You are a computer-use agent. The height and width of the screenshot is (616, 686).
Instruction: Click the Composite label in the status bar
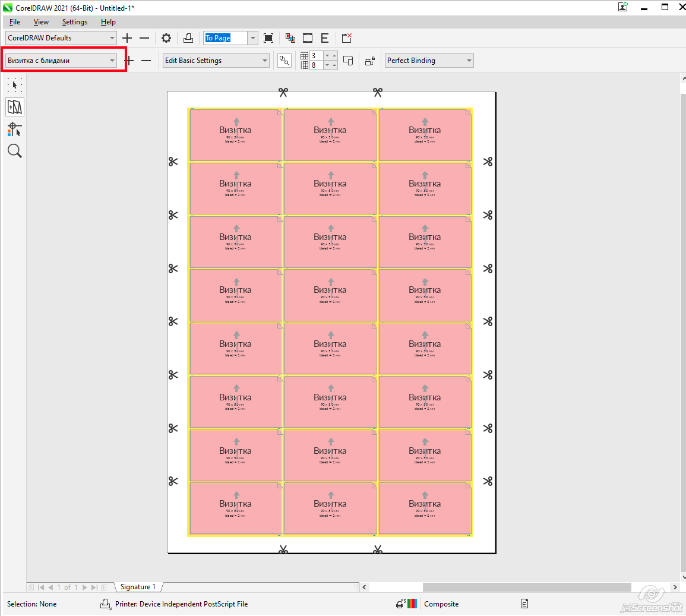[x=441, y=604]
